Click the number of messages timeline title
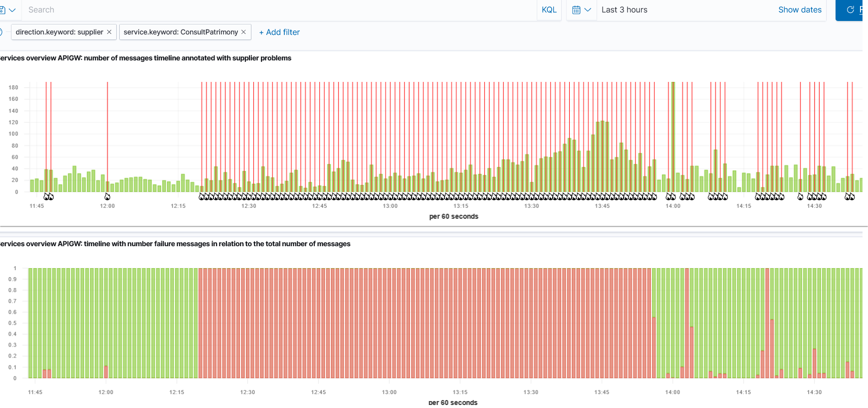Screen dimensions: 868x408 [145, 58]
